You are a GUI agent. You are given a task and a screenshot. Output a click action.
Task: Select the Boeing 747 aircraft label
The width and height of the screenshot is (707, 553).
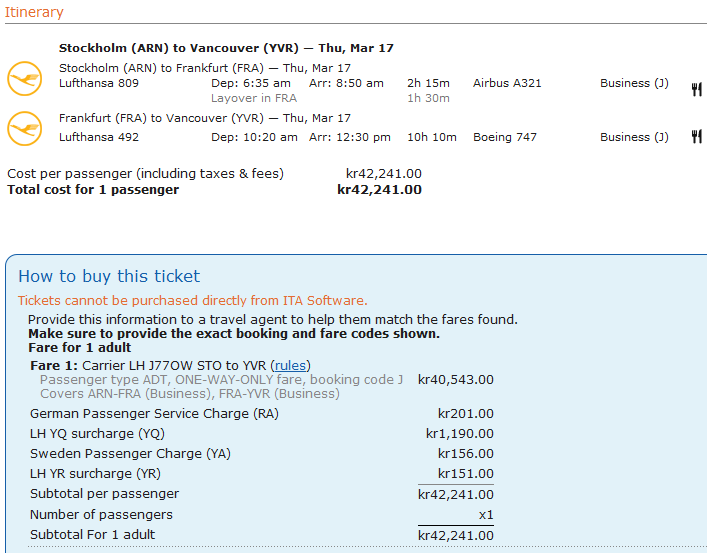(x=505, y=137)
